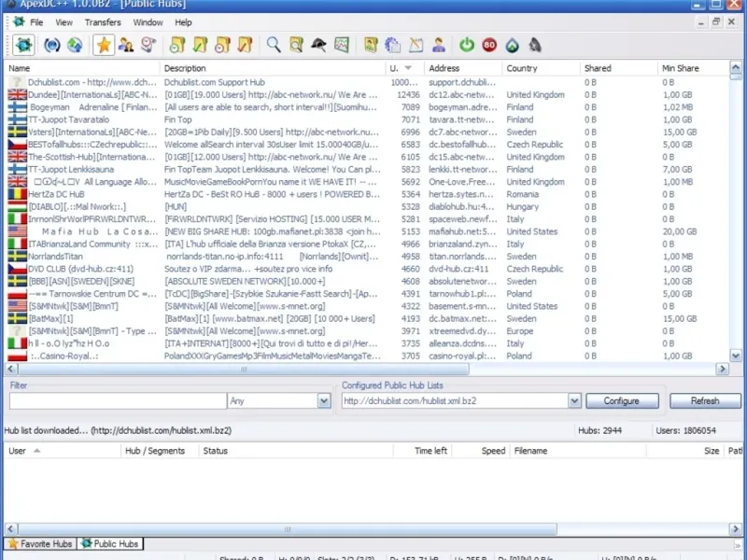Click transfers pane horizontal scrollbar thumb
747x560 pixels.
pos(288,528)
